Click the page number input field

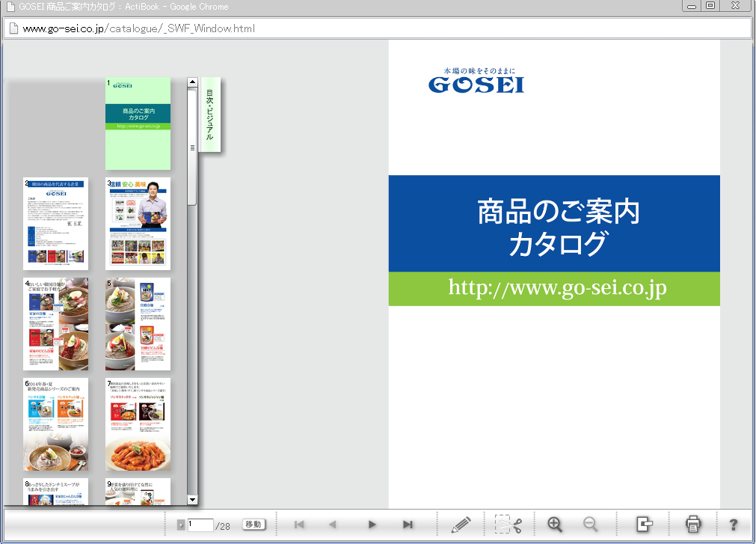click(x=200, y=525)
